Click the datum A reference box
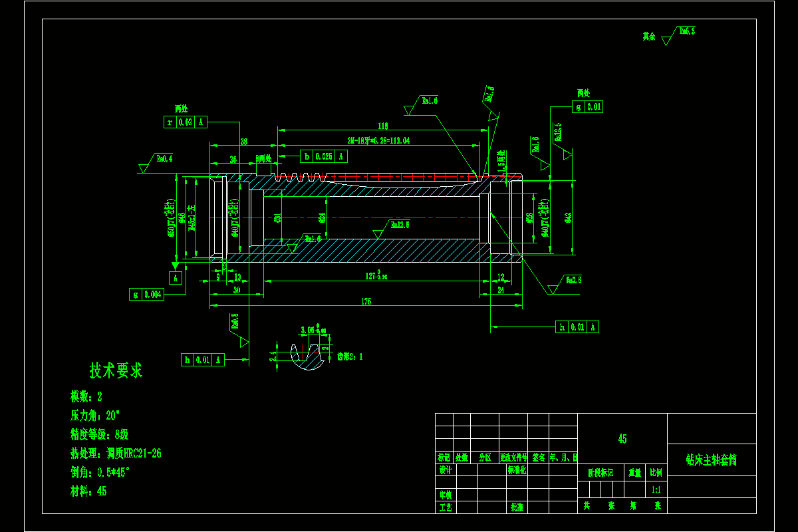 pos(176,279)
